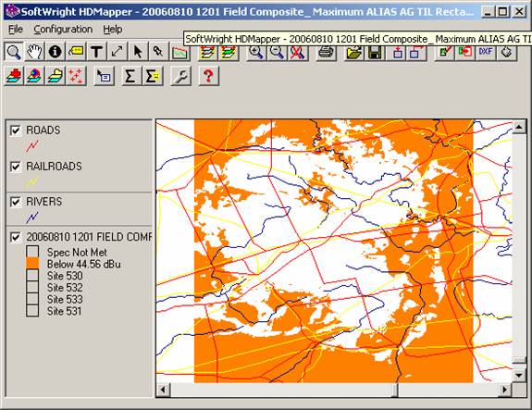Image resolution: width=532 pixels, height=410 pixels.
Task: Click the horizontal scrollbar right arrow
Action: pyautogui.click(x=505, y=390)
